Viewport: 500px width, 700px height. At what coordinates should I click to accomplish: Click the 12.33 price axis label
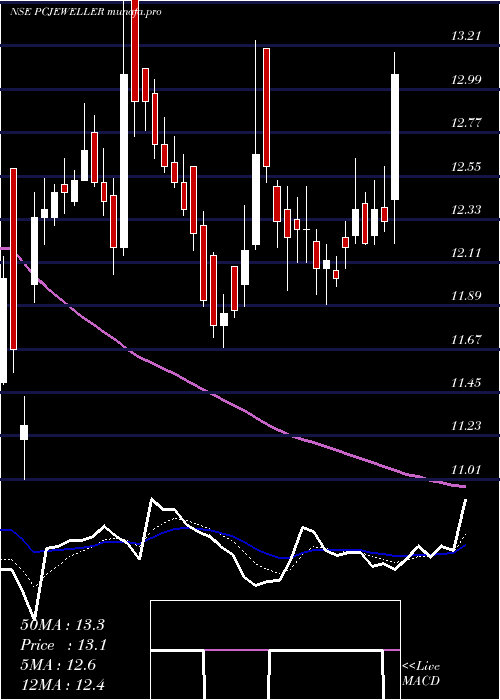point(466,209)
